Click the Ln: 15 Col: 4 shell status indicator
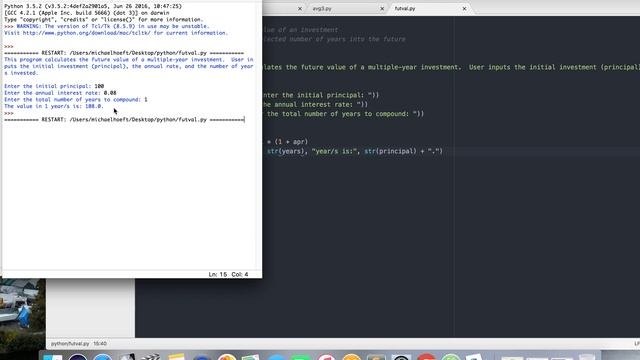The image size is (640, 360). tap(228, 274)
